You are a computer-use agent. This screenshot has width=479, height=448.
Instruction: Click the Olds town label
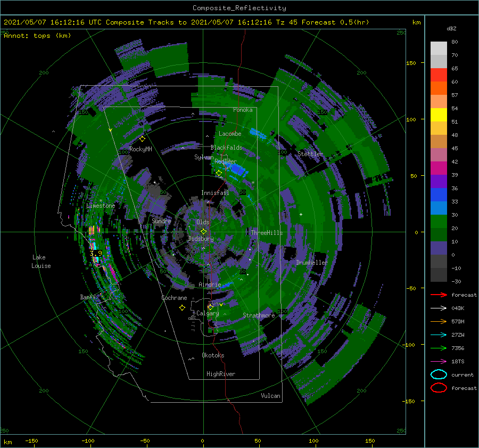(x=203, y=222)
